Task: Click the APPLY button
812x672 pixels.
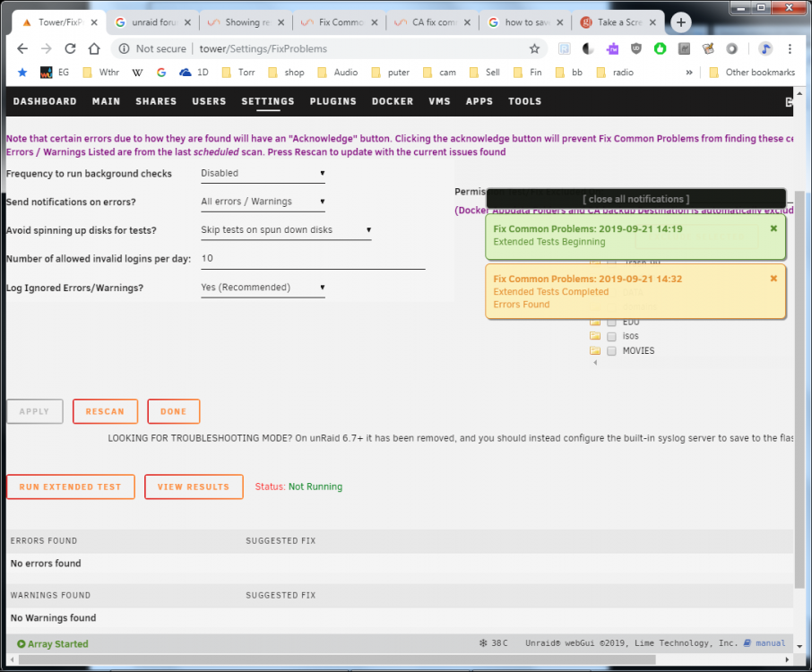Action: 35,411
